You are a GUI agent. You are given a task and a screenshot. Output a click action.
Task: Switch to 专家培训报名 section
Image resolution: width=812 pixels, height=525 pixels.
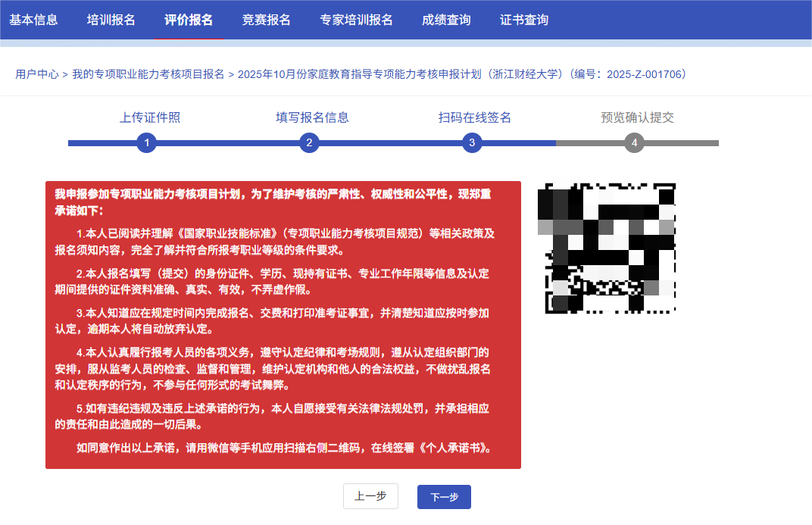(356, 20)
